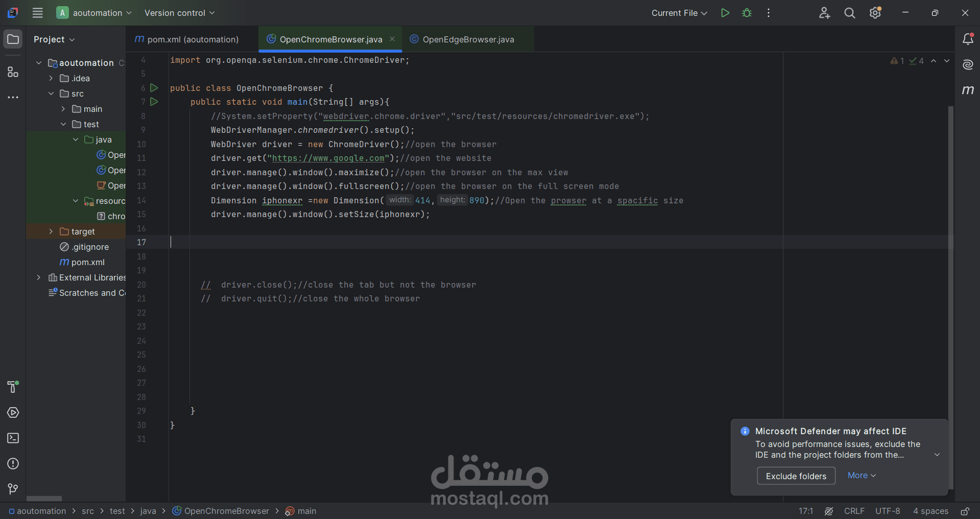This screenshot has height=519, width=980.
Task: Open the Git version control tool window
Action: point(13,489)
